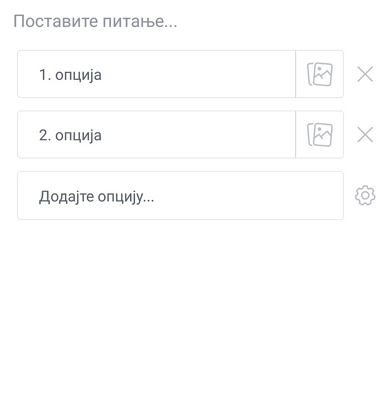The width and height of the screenshot is (389, 400).
Task: Activate the Додајте опцију field
Action: [x=180, y=195]
